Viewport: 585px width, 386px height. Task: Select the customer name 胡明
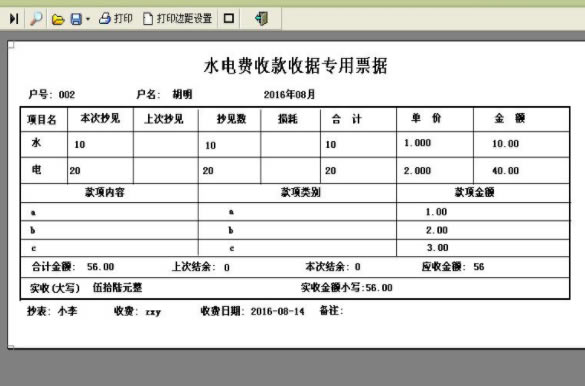click(x=182, y=94)
